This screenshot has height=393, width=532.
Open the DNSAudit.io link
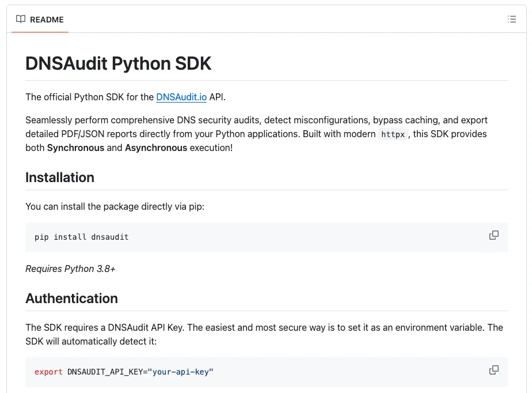181,97
